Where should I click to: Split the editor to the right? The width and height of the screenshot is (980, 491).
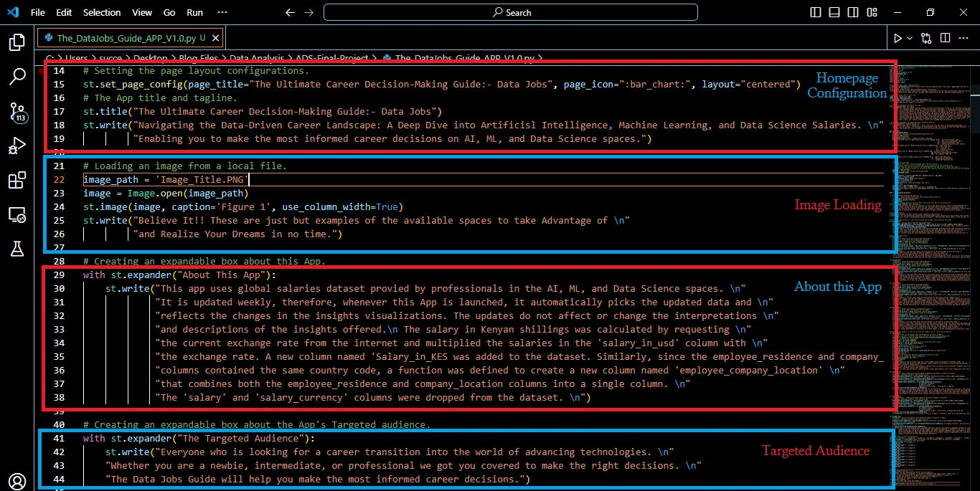[x=945, y=38]
